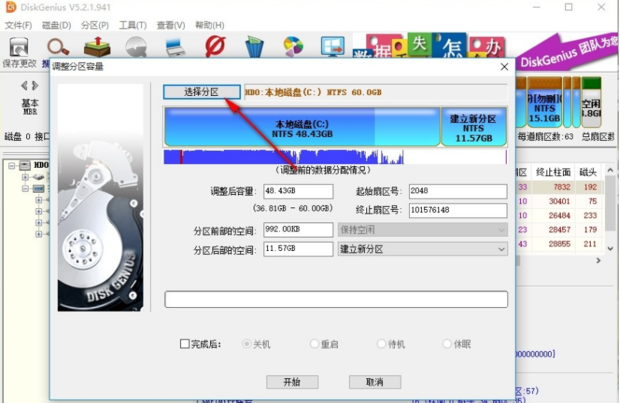Select the 重启 radio button
620x403 pixels.
(x=314, y=344)
